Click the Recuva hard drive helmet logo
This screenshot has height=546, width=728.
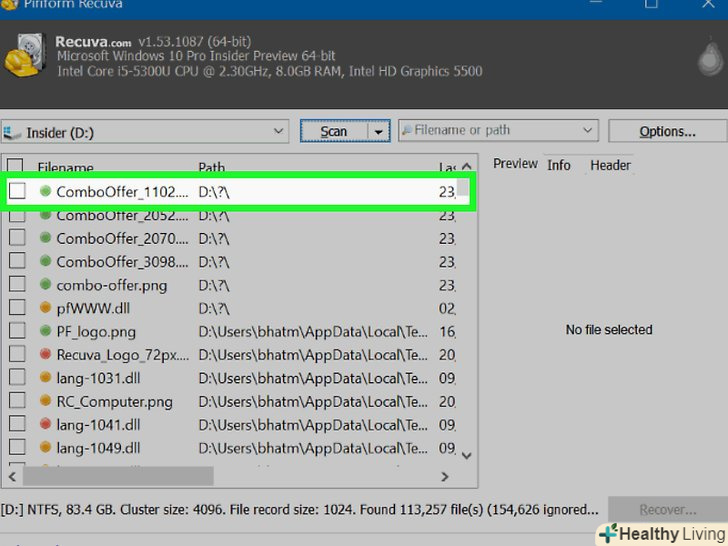point(25,55)
